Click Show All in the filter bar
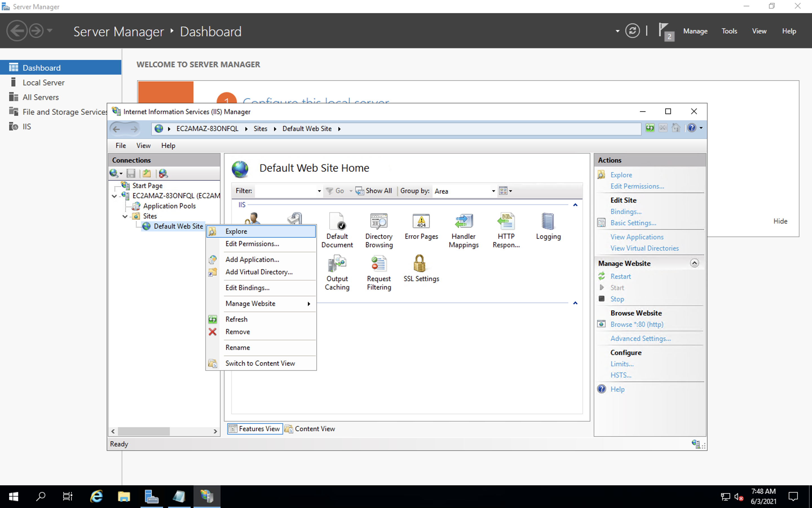812x508 pixels. click(x=374, y=191)
